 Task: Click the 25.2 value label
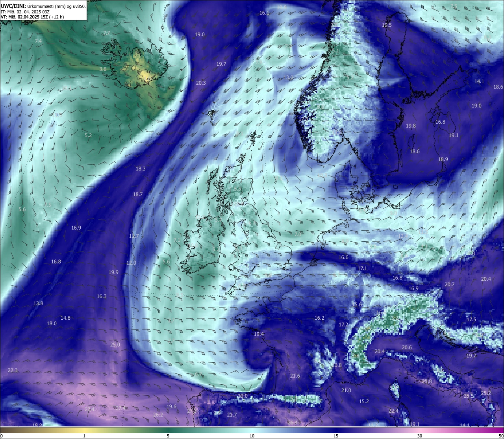tap(486, 393)
